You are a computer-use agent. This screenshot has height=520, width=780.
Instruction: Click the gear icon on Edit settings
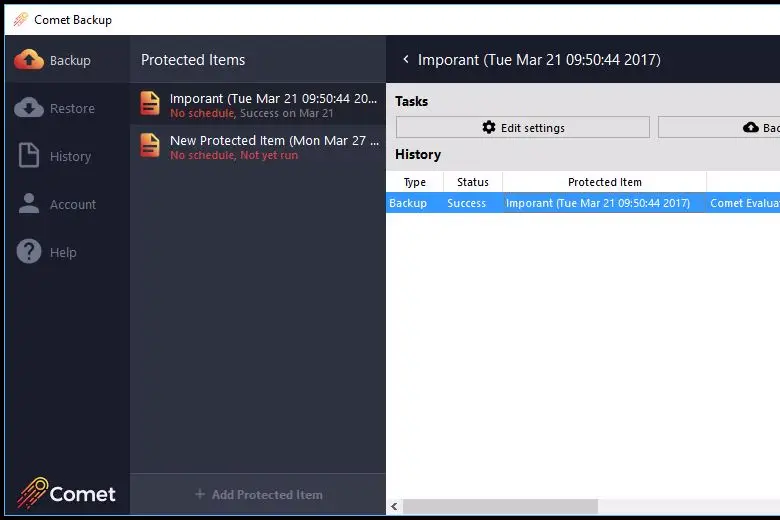(x=489, y=127)
